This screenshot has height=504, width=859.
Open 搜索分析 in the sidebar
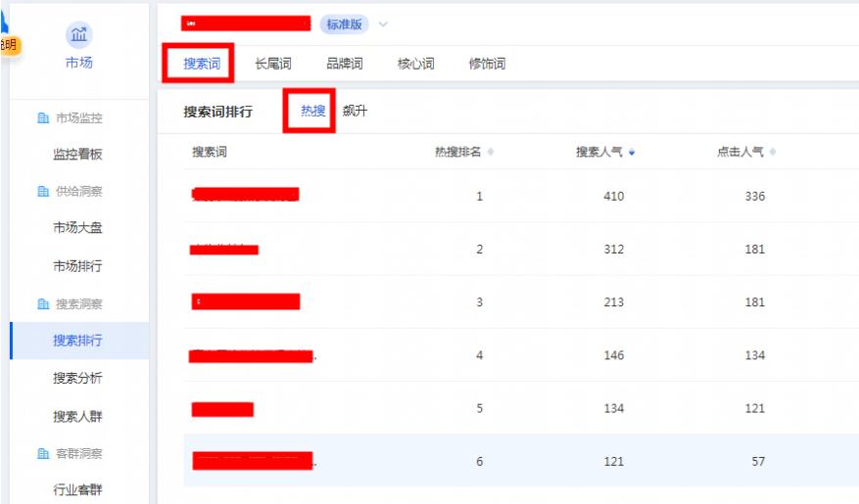77,378
